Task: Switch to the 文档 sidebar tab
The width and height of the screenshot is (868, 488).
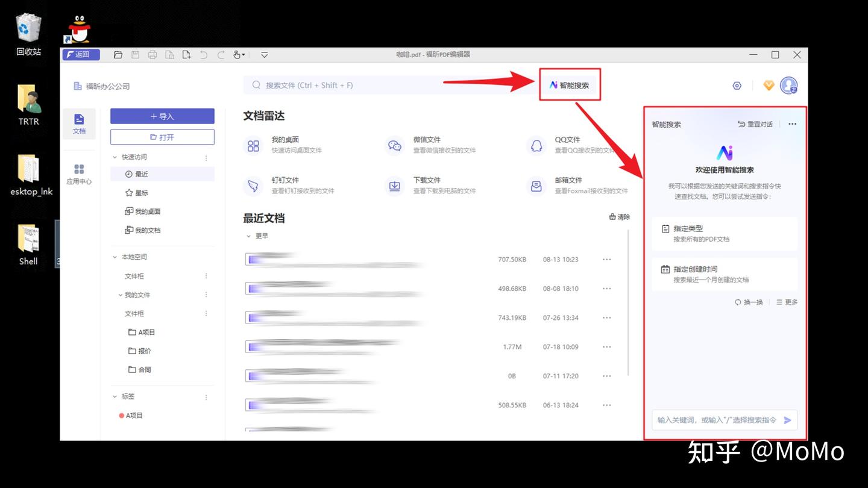Action: click(79, 124)
